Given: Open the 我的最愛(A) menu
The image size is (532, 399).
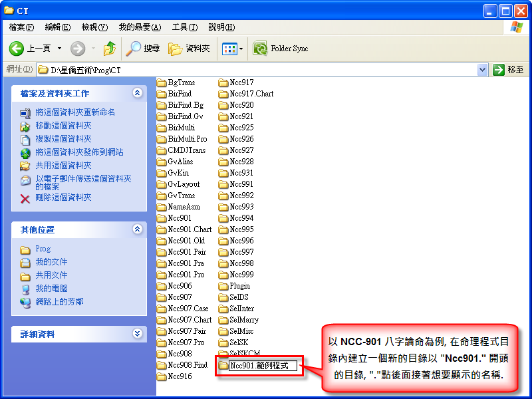Looking at the screenshot, I should tap(140, 27).
